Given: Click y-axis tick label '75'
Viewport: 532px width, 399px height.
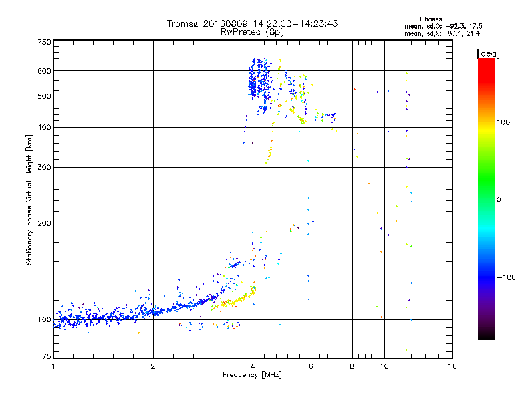Looking at the screenshot, I should coord(47,356).
